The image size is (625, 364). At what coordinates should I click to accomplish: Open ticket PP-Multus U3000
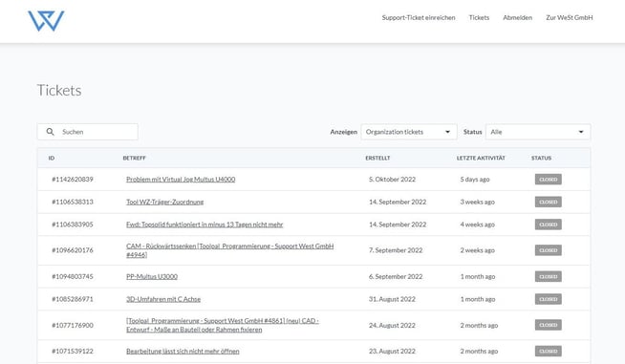pyautogui.click(x=152, y=277)
